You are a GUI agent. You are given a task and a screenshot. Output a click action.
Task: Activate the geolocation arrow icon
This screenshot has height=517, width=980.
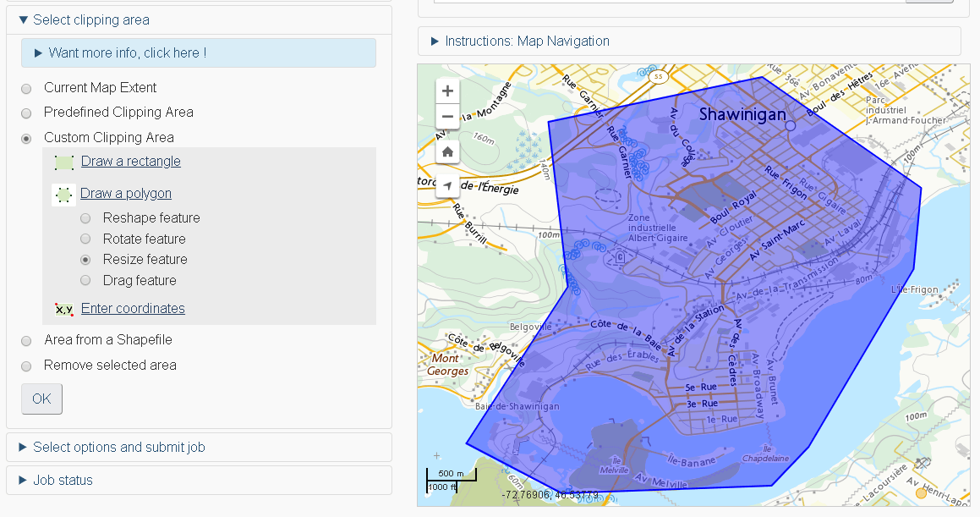(x=447, y=187)
